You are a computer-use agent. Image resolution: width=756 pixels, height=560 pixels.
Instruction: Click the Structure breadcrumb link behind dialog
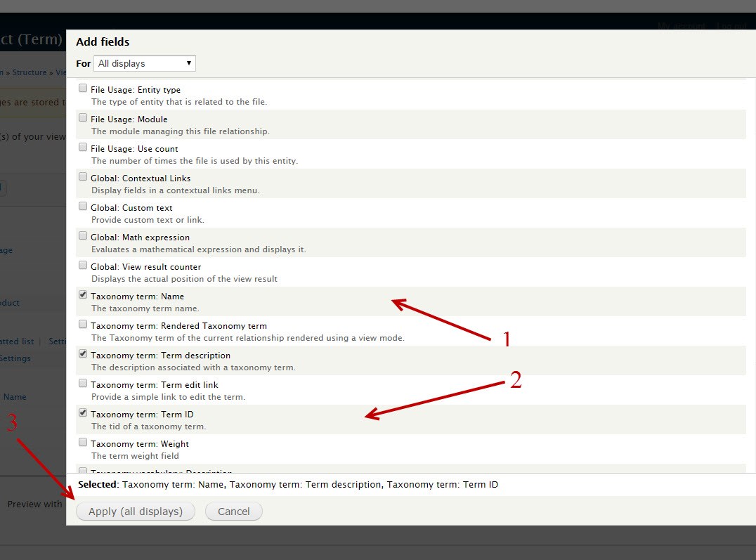point(30,72)
